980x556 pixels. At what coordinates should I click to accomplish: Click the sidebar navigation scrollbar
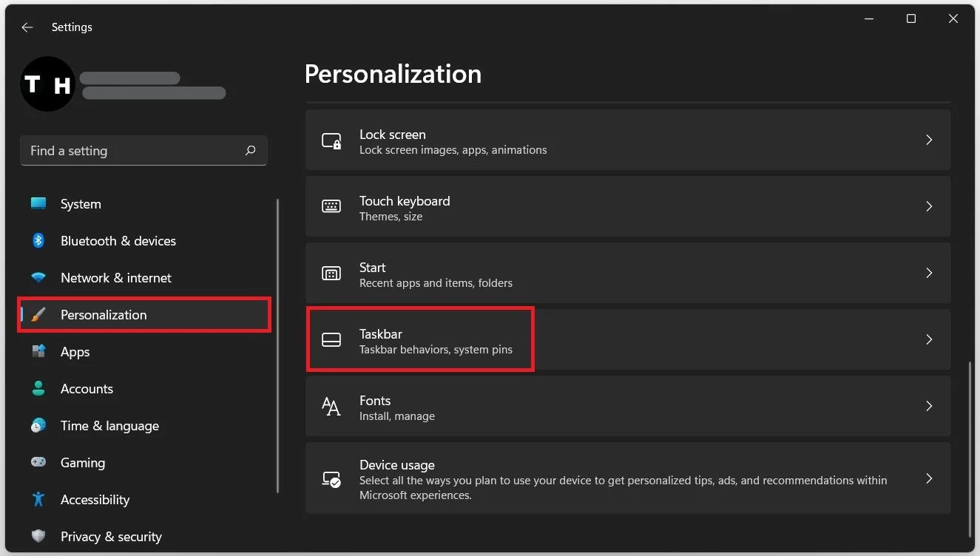pyautogui.click(x=278, y=345)
